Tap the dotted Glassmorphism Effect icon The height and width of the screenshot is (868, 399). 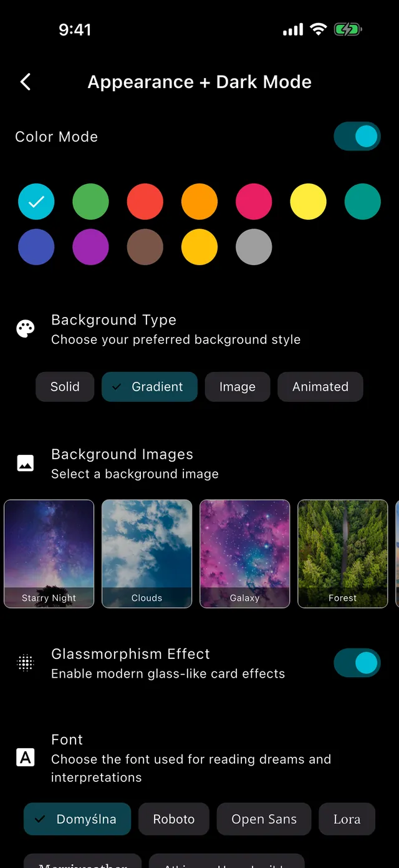pyautogui.click(x=26, y=663)
